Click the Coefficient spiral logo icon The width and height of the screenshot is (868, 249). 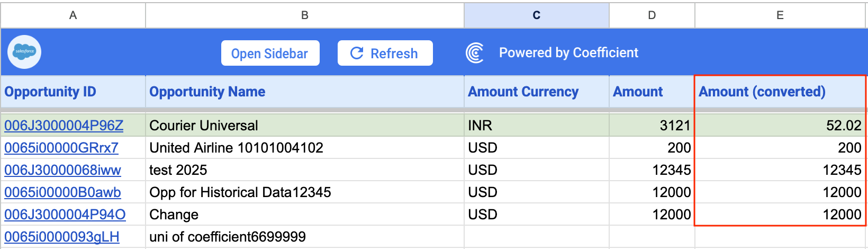475,53
